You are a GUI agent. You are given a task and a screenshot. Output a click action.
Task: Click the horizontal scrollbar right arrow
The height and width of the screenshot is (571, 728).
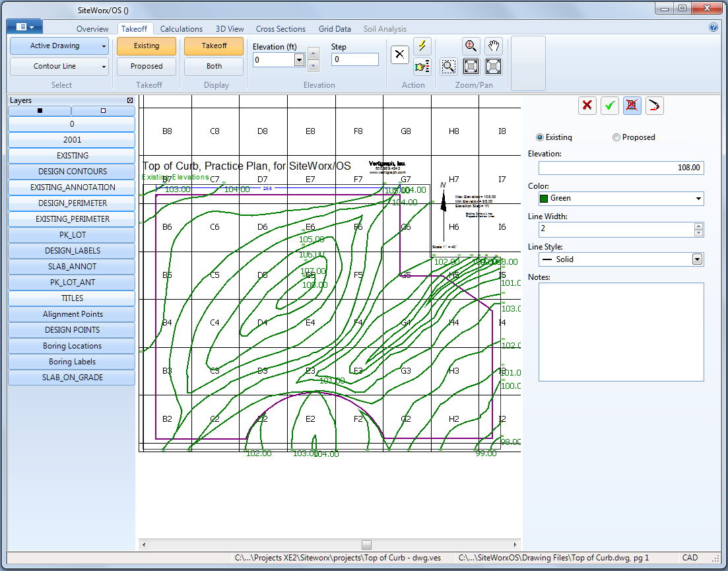[x=515, y=545]
